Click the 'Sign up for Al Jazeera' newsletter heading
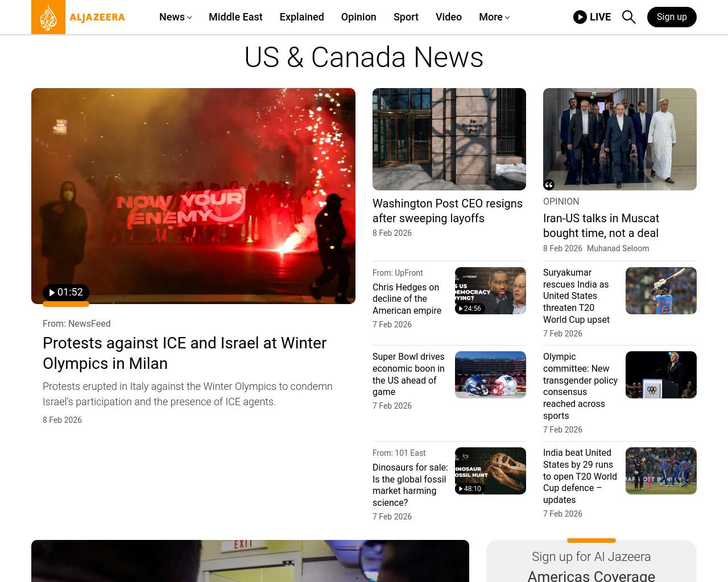728x582 pixels. (x=591, y=556)
